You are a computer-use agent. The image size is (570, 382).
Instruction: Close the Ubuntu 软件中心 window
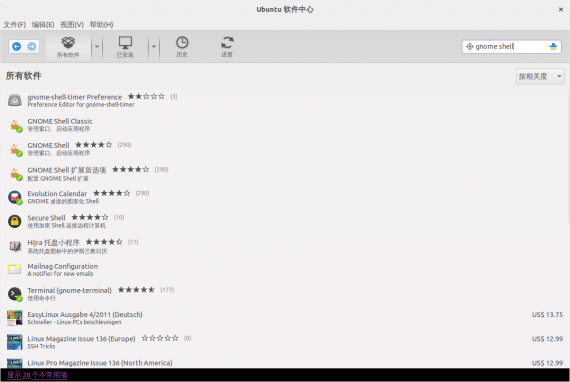pyautogui.click(x=561, y=9)
